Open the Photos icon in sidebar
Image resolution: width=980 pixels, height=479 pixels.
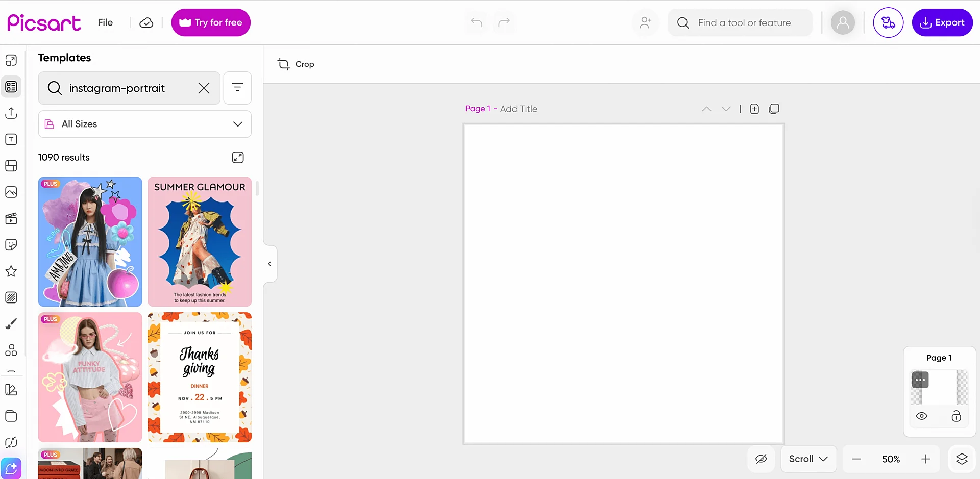(11, 192)
